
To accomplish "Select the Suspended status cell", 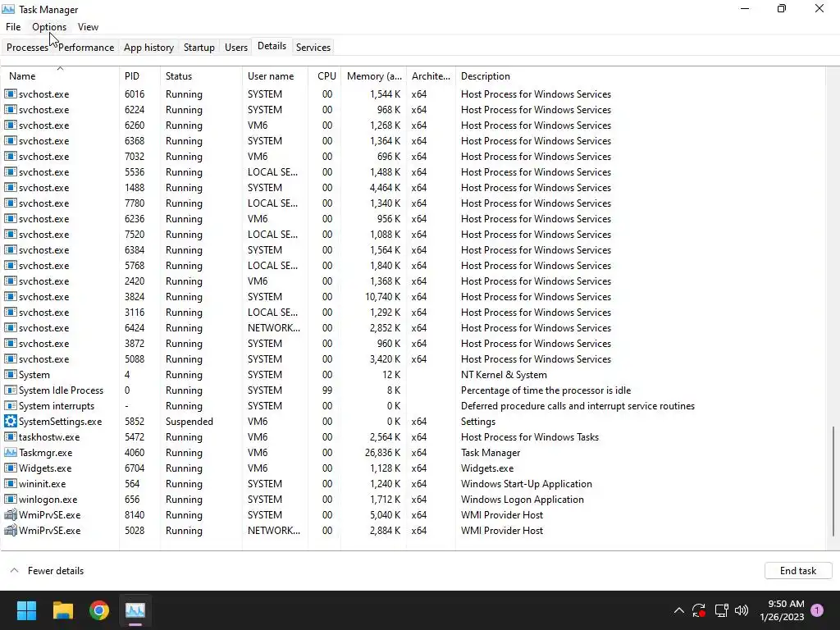I will tap(189, 421).
